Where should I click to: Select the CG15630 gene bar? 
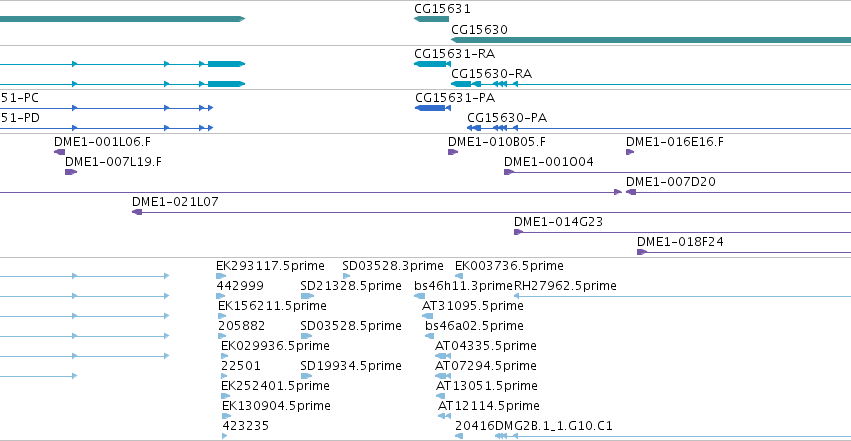tap(651, 40)
